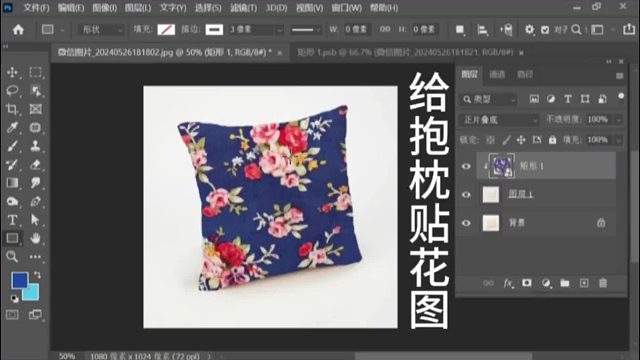Viewport: 640px width, 360px height.
Task: Create a new layer
Action: [x=584, y=283]
